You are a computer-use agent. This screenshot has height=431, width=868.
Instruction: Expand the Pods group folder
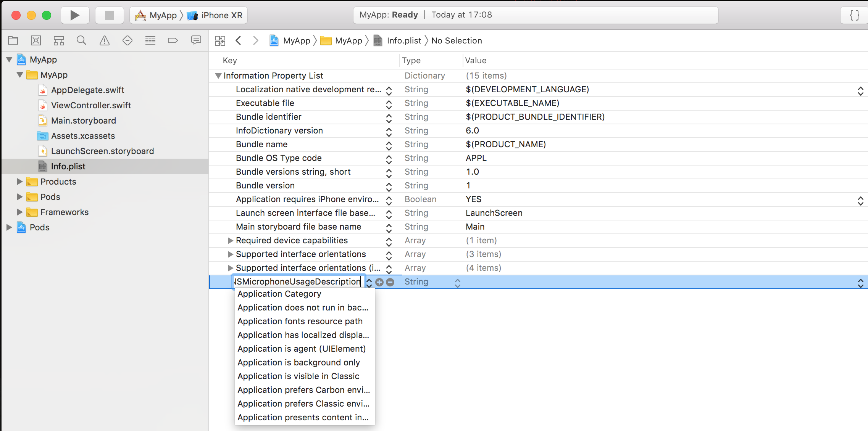[20, 197]
